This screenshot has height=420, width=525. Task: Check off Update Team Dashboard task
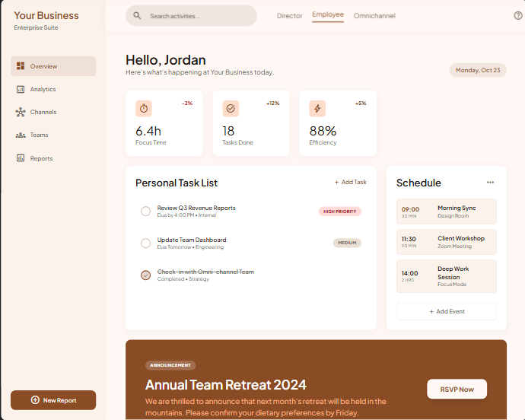(x=145, y=243)
